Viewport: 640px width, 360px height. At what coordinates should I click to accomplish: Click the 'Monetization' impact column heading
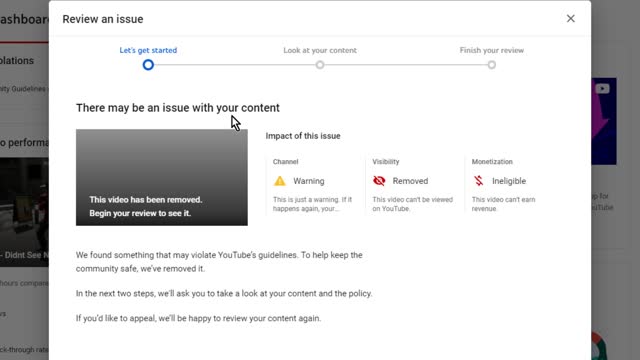492,162
